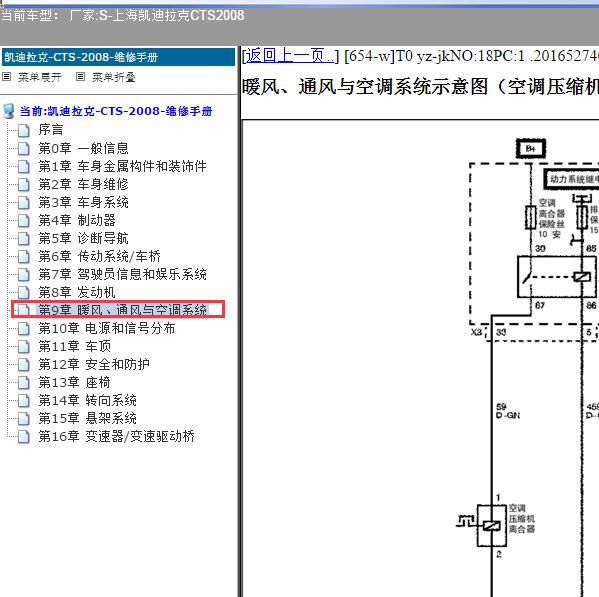Click the page icon beside 第12章
This screenshot has height=597, width=599.
tap(24, 365)
